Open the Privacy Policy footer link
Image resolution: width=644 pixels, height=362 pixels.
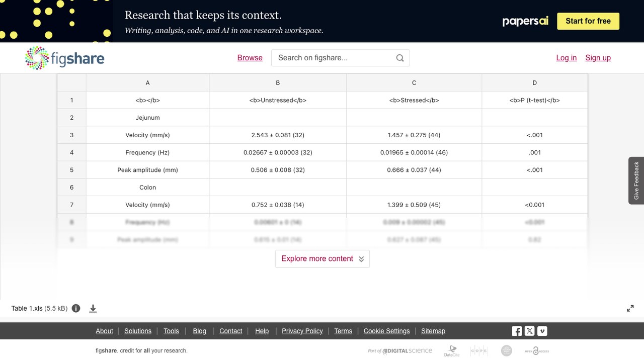coord(302,331)
